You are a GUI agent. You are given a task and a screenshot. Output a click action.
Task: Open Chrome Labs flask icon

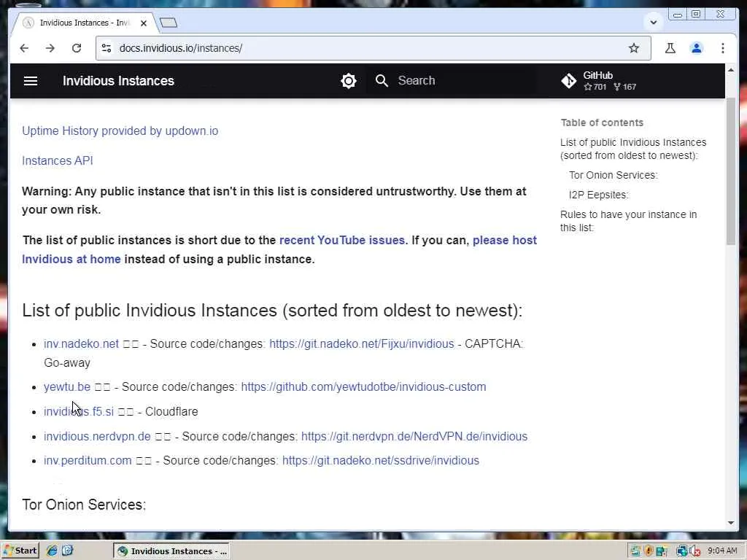click(x=670, y=48)
